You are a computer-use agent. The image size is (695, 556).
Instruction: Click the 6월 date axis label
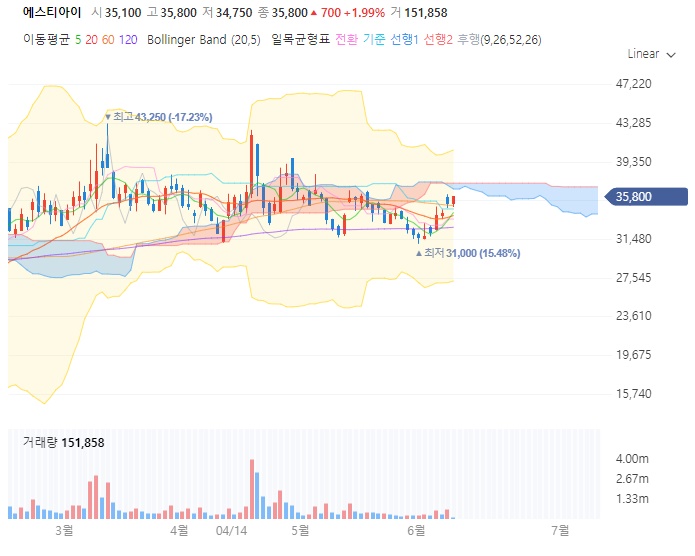tap(416, 530)
